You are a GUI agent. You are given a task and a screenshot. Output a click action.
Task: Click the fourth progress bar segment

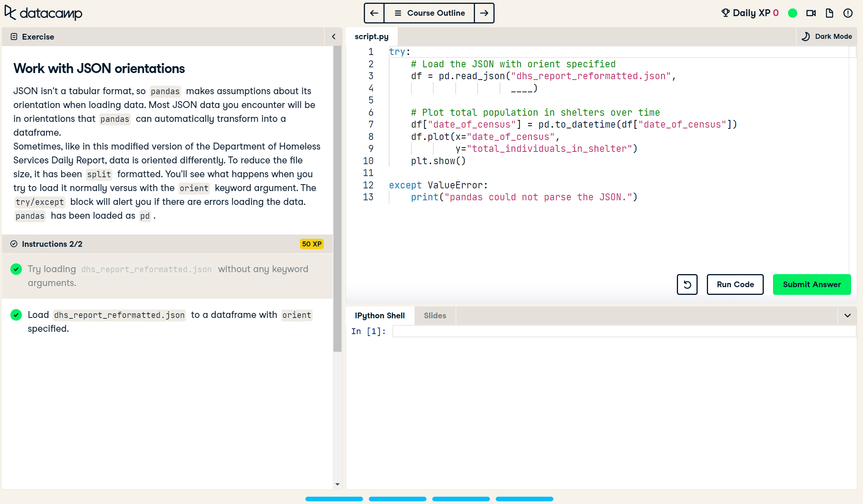click(525, 499)
